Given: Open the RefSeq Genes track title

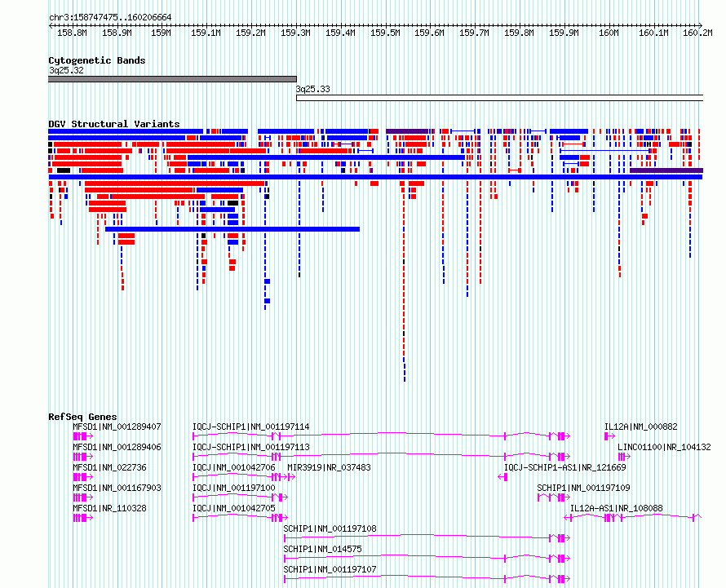Looking at the screenshot, I should pos(82,417).
